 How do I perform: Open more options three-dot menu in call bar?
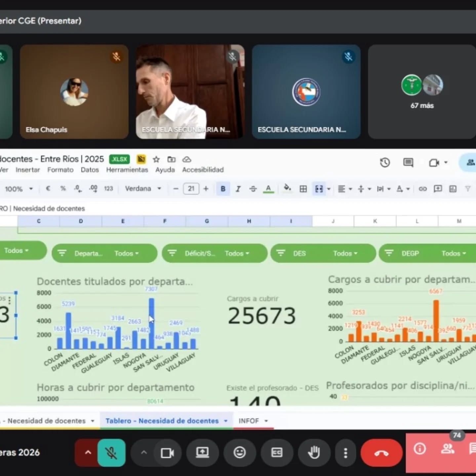click(x=345, y=453)
